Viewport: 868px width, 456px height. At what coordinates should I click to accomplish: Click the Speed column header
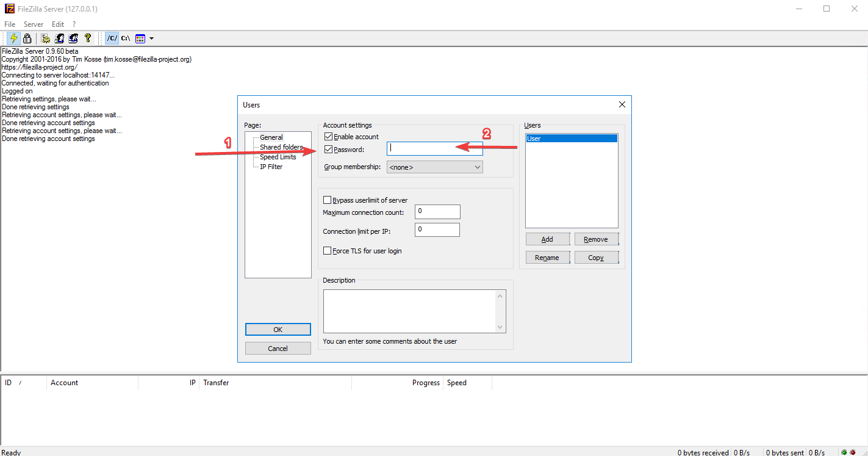468,383
